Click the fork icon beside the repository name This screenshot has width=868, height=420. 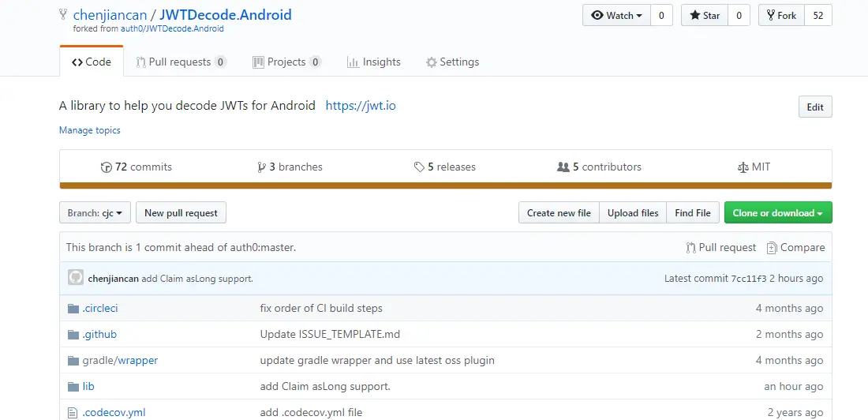click(63, 16)
